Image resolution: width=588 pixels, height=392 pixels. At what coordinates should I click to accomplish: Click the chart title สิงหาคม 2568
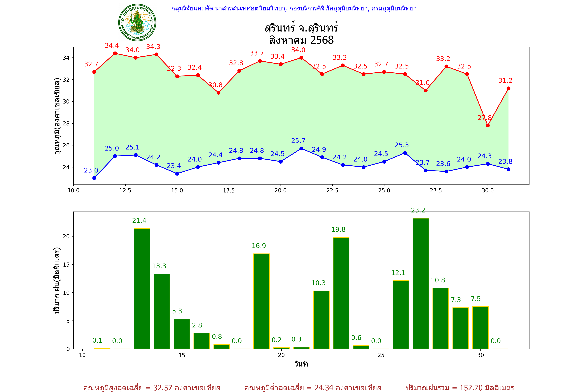(301, 40)
